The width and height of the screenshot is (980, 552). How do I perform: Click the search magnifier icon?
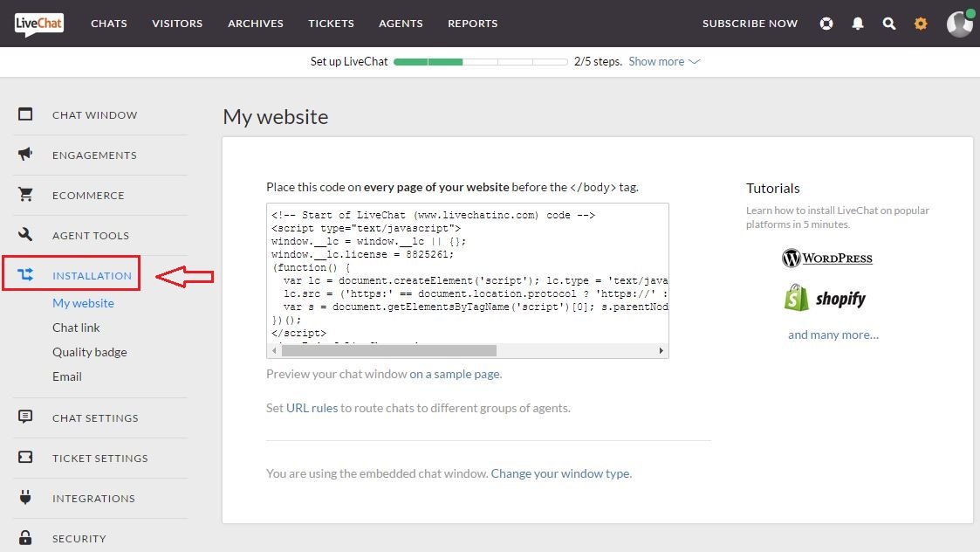coord(888,24)
